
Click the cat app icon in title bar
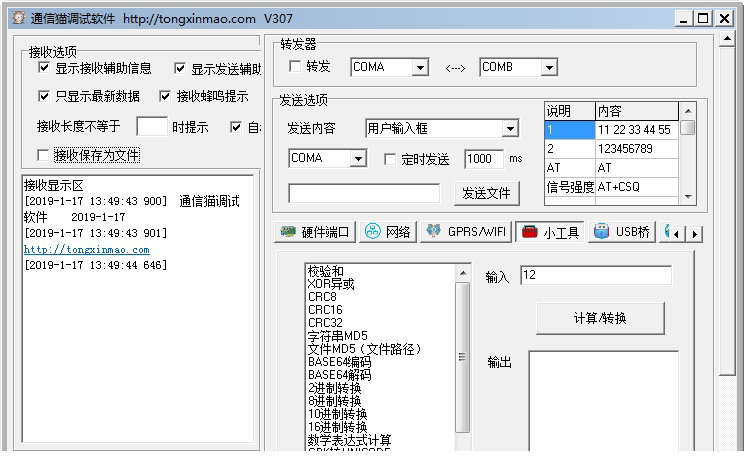[19, 18]
